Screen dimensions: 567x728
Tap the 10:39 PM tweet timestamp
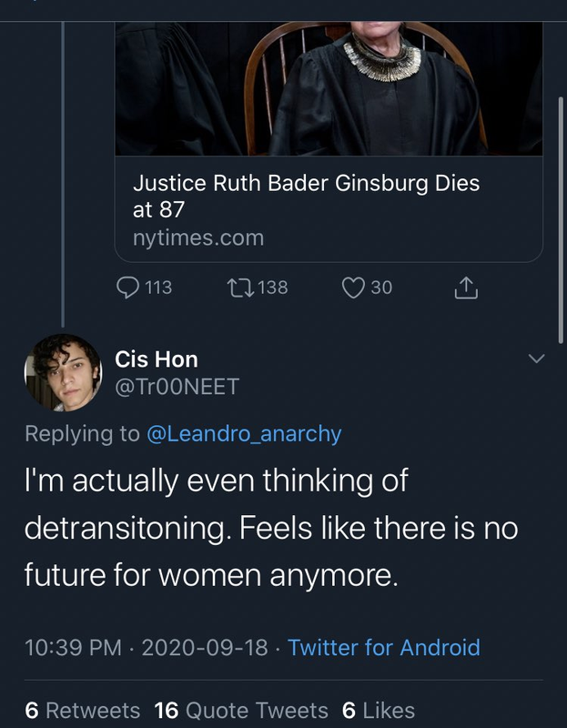tap(73, 647)
